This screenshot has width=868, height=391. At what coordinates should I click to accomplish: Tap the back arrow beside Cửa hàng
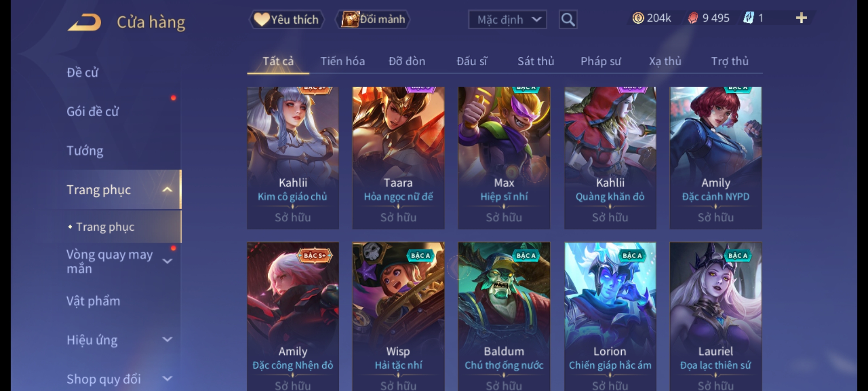pyautogui.click(x=84, y=22)
